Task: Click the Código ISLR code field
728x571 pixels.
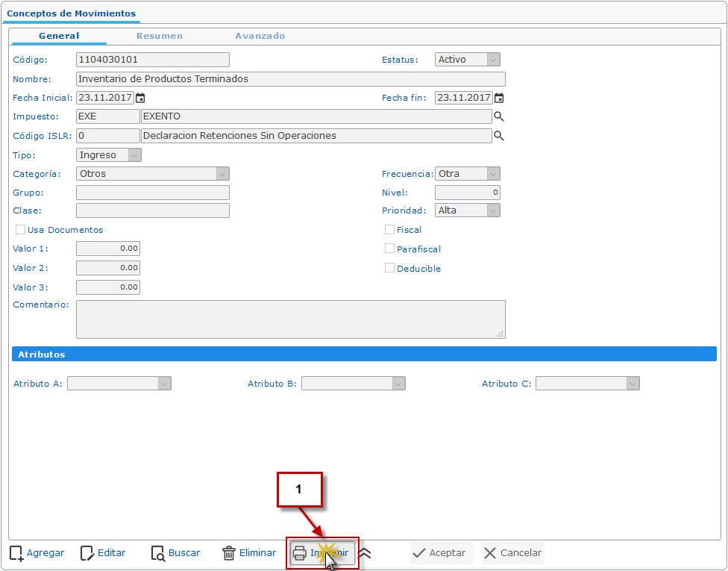Action: [x=107, y=136]
